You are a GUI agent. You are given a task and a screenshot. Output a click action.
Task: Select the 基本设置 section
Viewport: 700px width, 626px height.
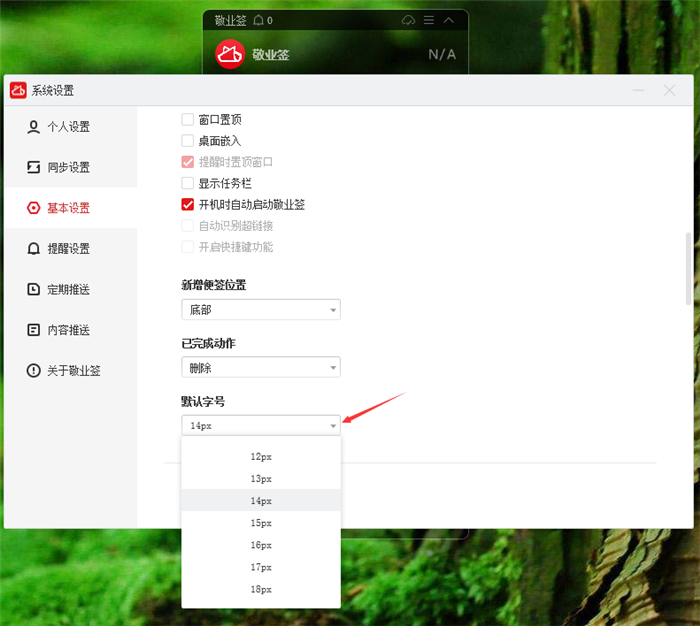[x=71, y=208]
